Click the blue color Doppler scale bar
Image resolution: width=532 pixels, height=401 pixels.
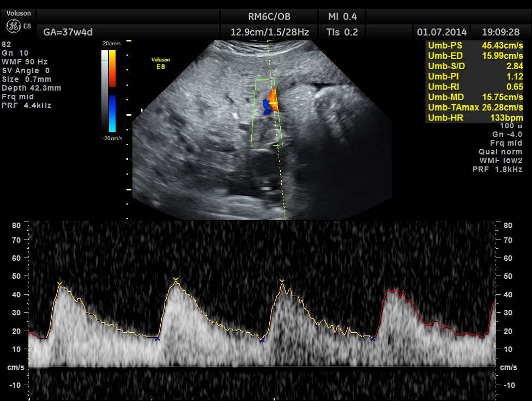(112, 113)
